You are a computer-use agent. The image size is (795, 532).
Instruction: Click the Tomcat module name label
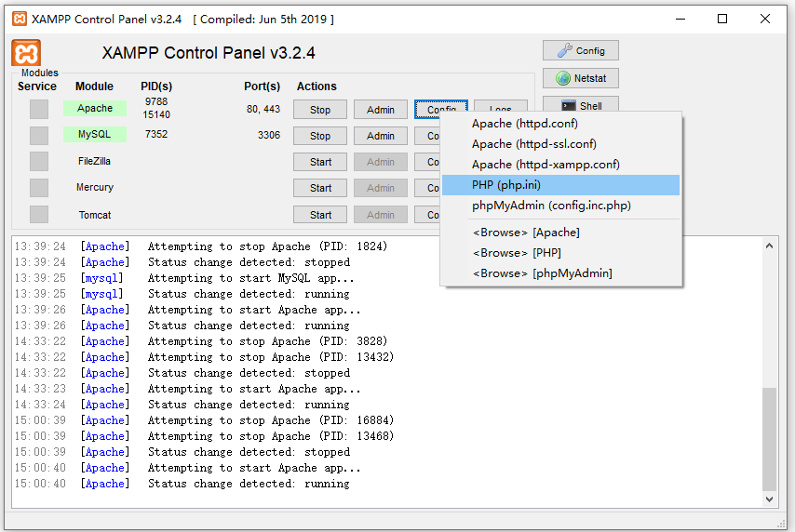(95, 215)
